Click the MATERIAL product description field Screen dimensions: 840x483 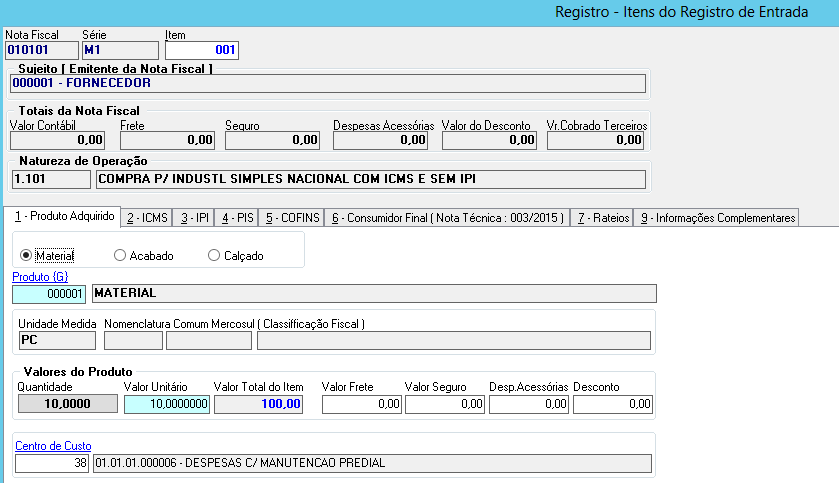coord(374,293)
